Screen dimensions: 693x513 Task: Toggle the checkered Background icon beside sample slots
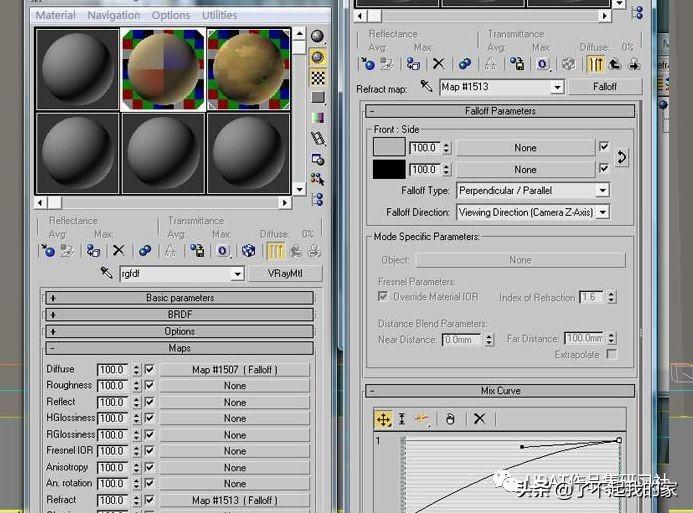point(318,78)
